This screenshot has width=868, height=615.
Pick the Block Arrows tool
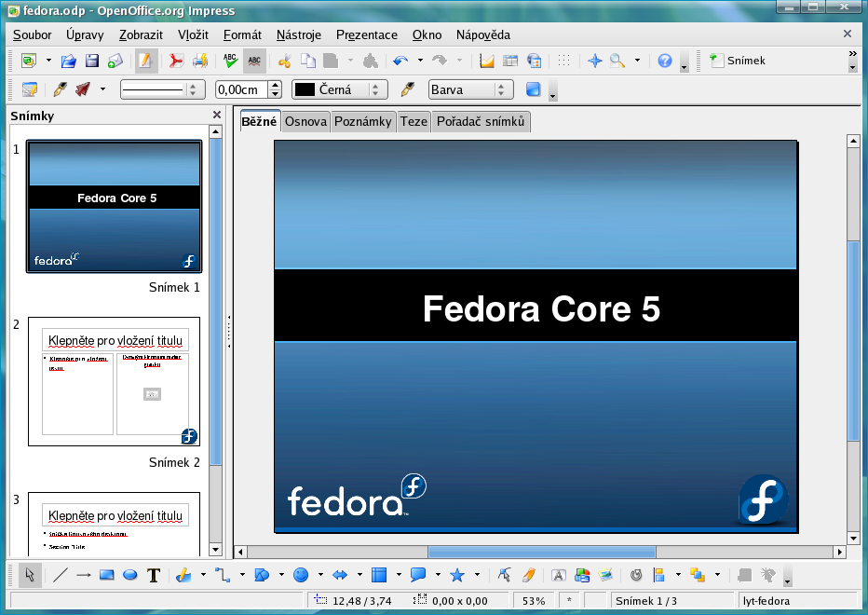pos(340,576)
